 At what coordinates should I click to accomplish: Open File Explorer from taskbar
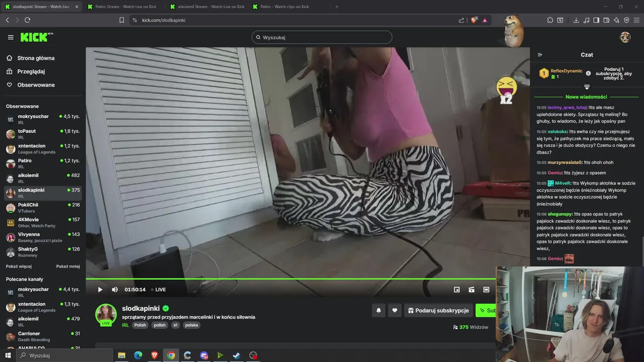(121, 355)
